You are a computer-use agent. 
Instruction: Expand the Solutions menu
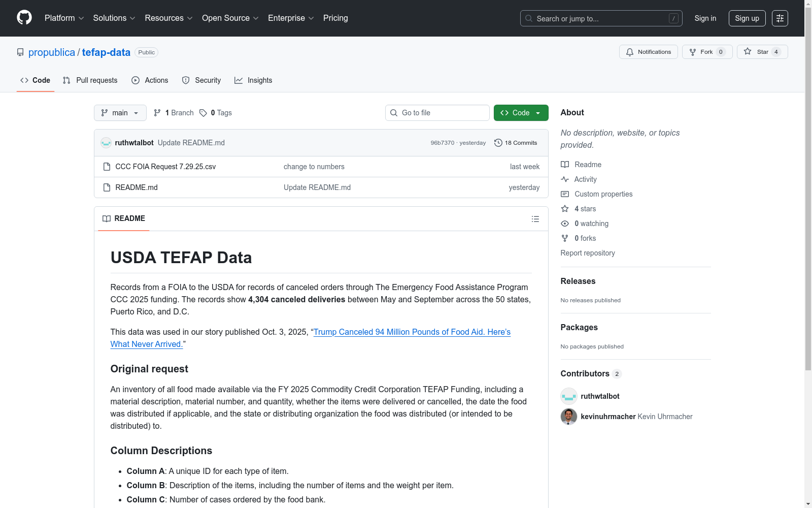coord(114,18)
